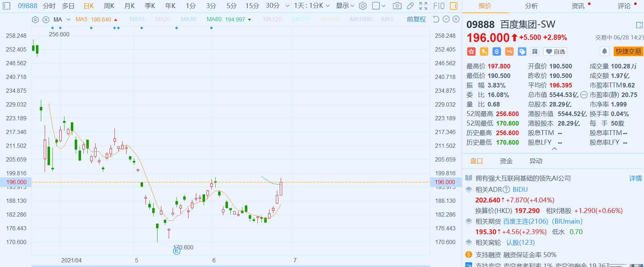Reset chart zoom with the undo arrow
This screenshot has height=267, width=644.
[436, 19]
